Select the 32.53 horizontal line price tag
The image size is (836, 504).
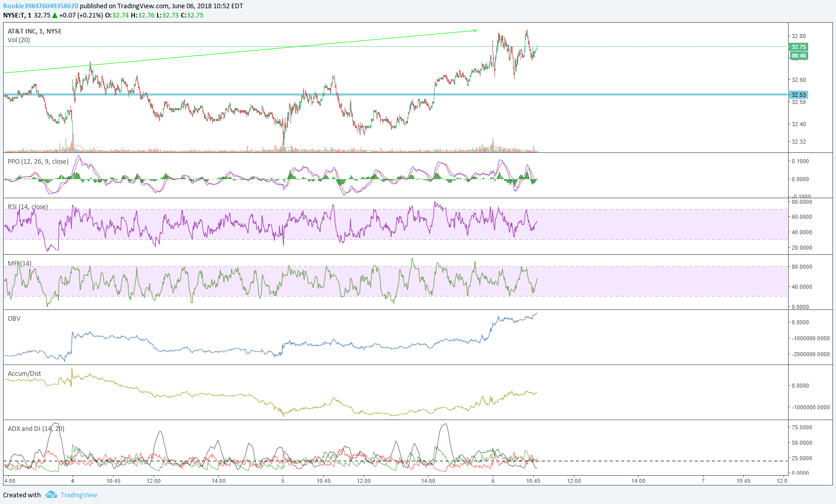click(x=798, y=95)
